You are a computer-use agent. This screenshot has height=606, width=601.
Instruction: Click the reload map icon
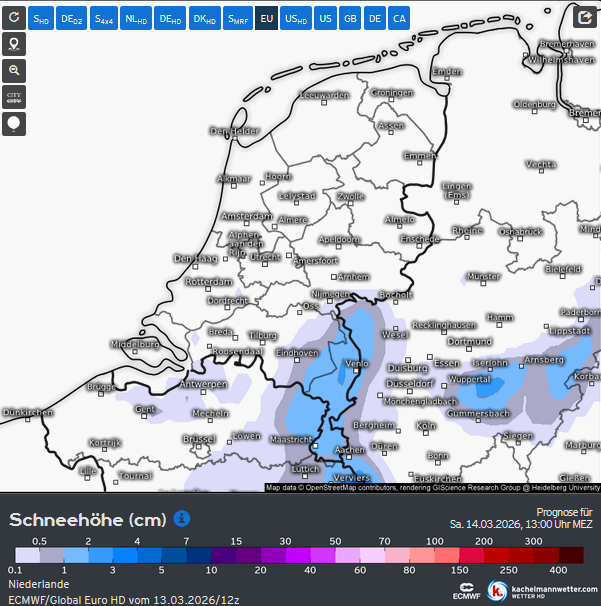[14, 18]
